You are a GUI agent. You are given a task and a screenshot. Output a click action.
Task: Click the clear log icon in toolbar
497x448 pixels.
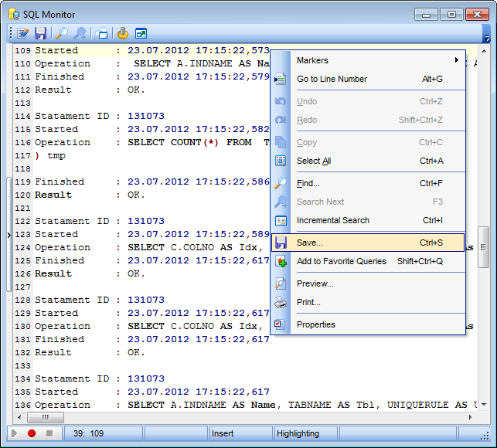click(x=101, y=33)
